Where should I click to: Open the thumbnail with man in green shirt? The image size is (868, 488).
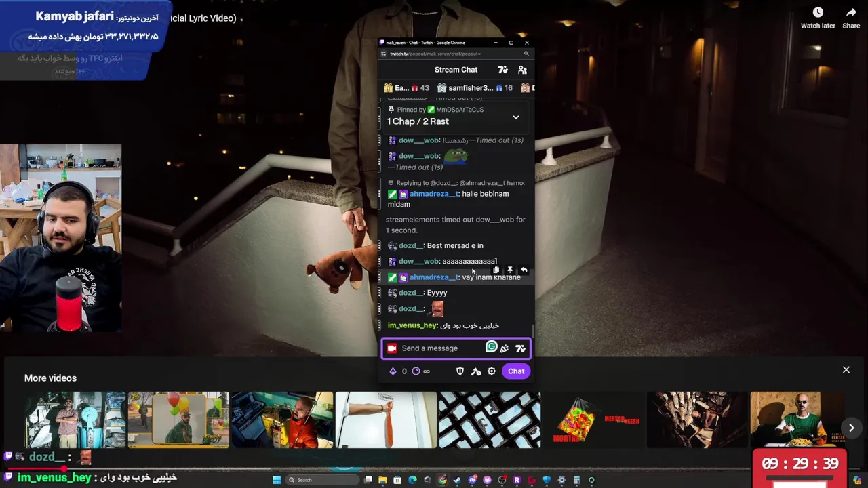(x=797, y=420)
